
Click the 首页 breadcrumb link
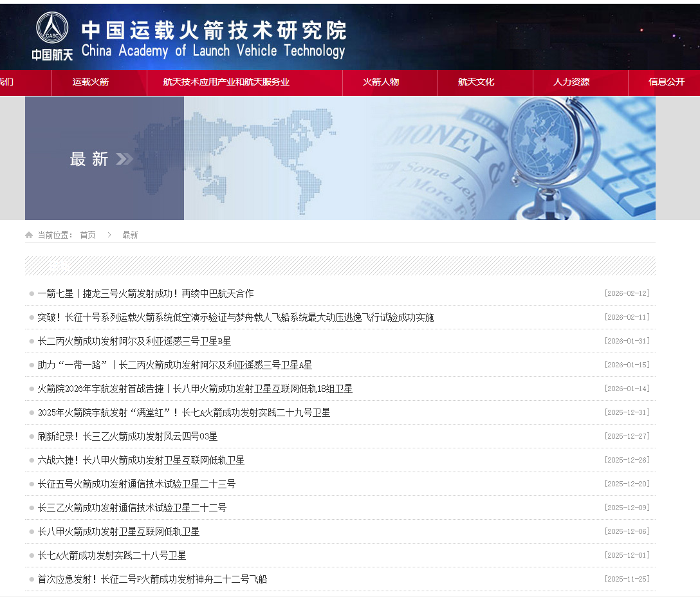click(x=87, y=235)
